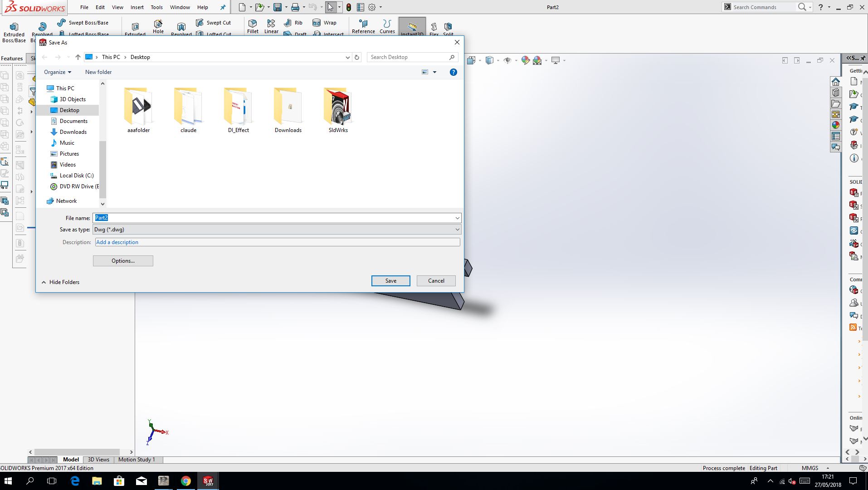This screenshot has width=868, height=490.
Task: Select Local Disk (C:) in the navigation pane
Action: [x=77, y=176]
